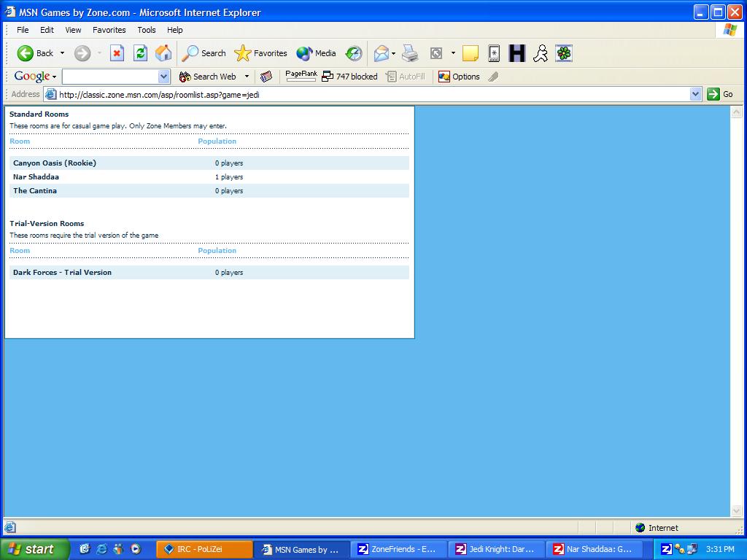This screenshot has width=747, height=560.
Task: Click the '1 players' count for Nar Shaddaa
Action: [229, 176]
